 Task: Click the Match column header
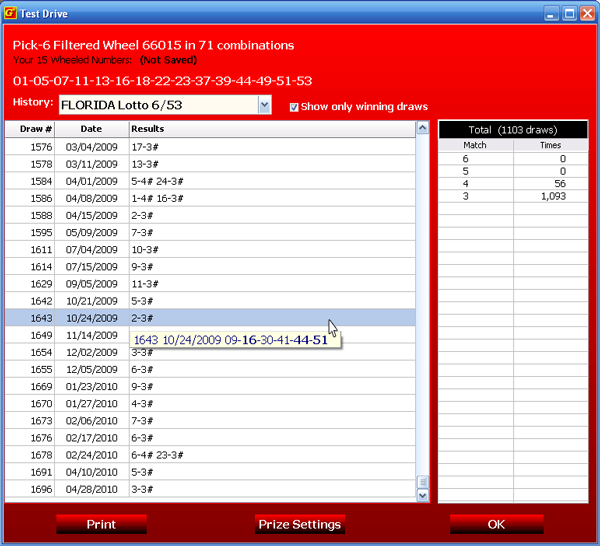[x=475, y=145]
